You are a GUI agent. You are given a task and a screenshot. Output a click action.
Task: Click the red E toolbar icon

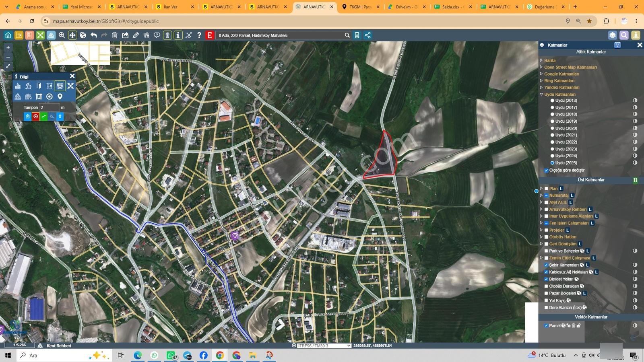click(210, 35)
